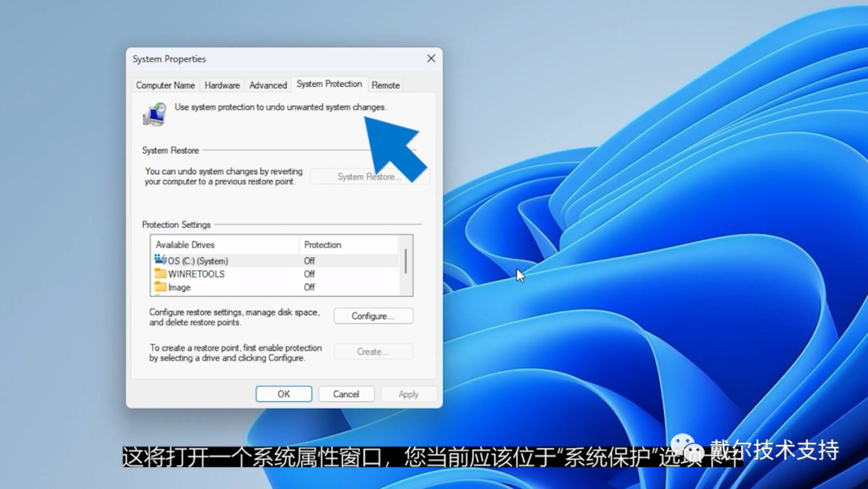
Task: Select the OS (C:) (System) drive row
Action: (275, 261)
